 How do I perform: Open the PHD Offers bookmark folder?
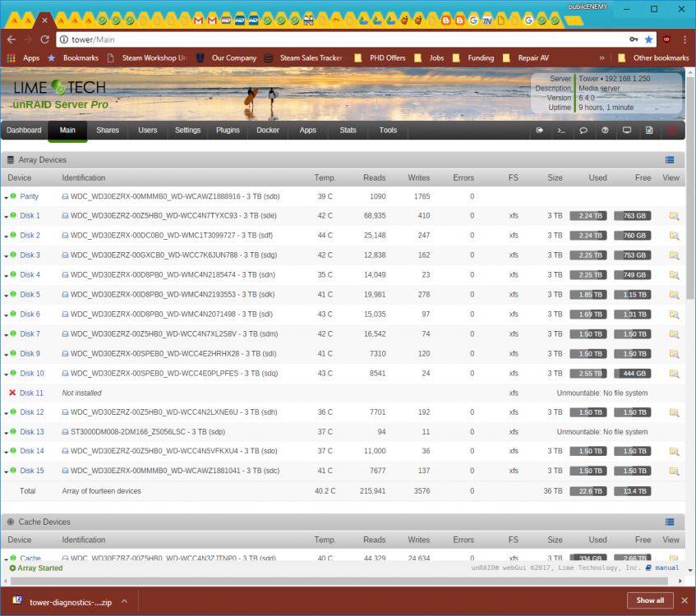pyautogui.click(x=380, y=58)
